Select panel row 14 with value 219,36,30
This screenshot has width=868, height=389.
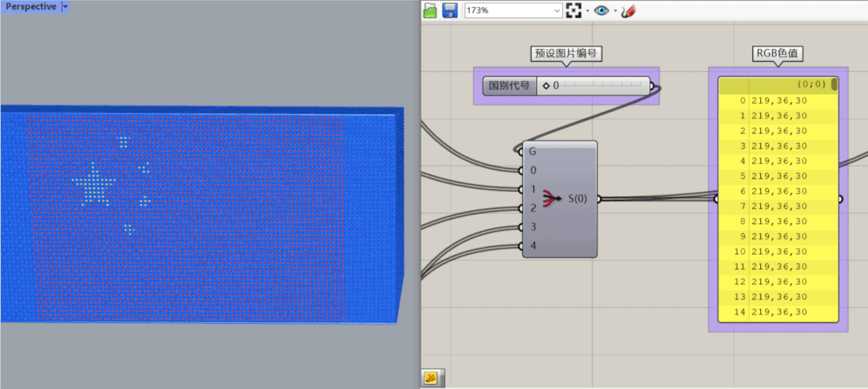point(778,312)
